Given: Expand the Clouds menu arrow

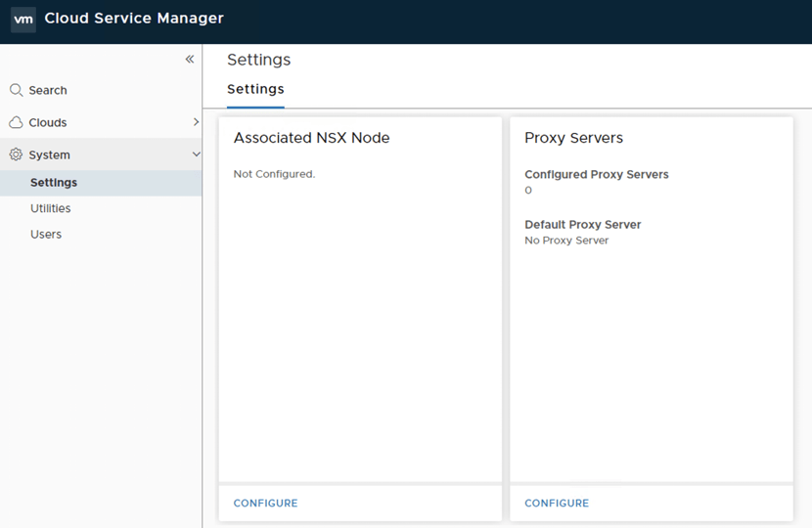Looking at the screenshot, I should (196, 122).
